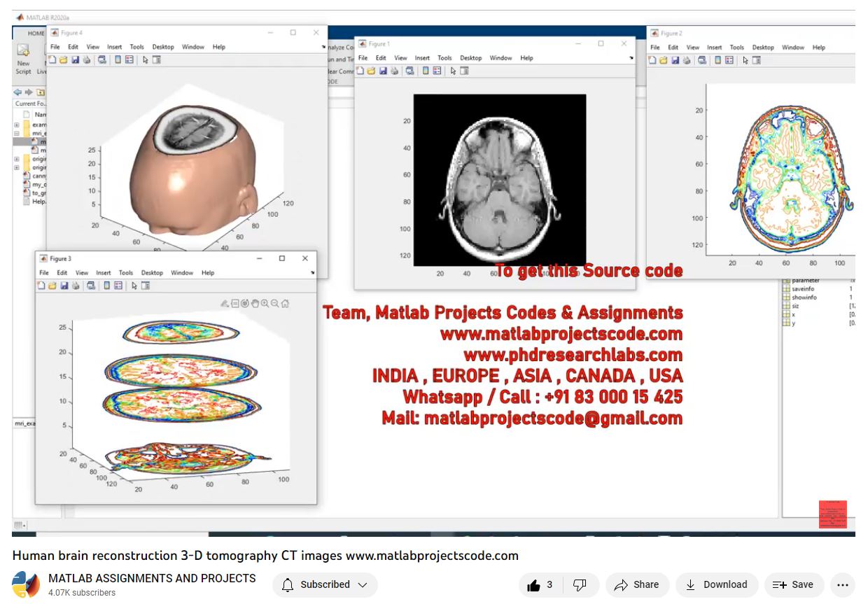Image resolution: width=868 pixels, height=604 pixels.
Task: Enable Edit Plot arrow in Figure 2 toolbar
Action: pos(745,60)
